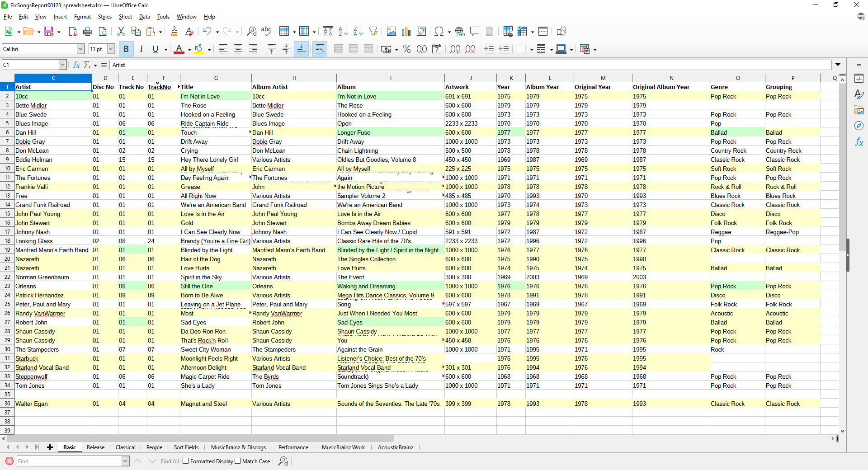
Task: Open sidebar Navigator compass icon
Action: pos(859,126)
